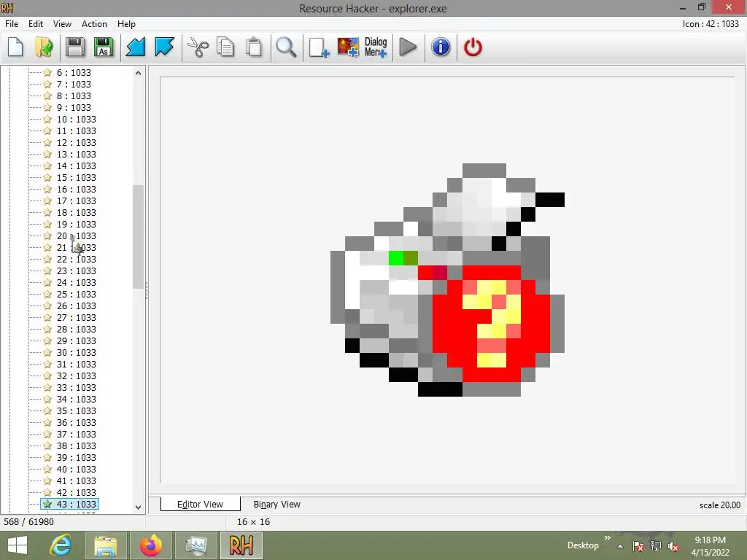
Task: Click the 568 / 61980 status text
Action: coord(28,521)
